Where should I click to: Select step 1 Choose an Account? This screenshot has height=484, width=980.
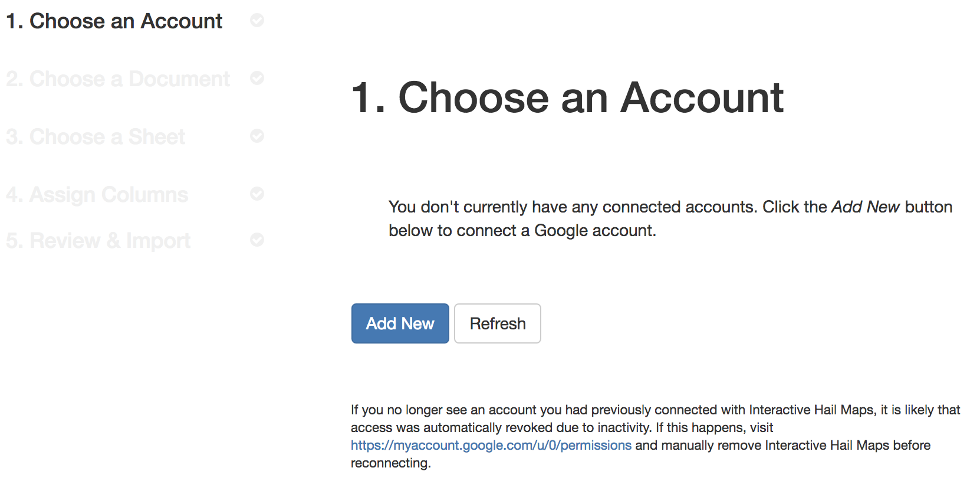(x=114, y=21)
